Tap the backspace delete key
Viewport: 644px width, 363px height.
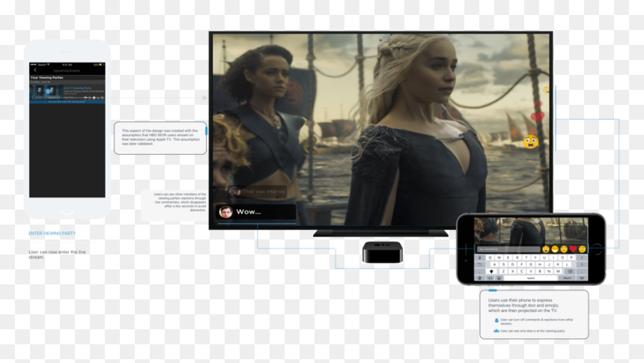tap(570, 272)
